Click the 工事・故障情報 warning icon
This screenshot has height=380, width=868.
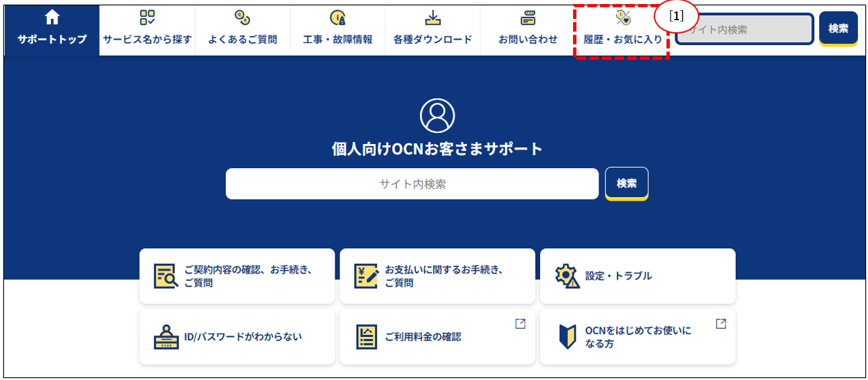[x=337, y=18]
